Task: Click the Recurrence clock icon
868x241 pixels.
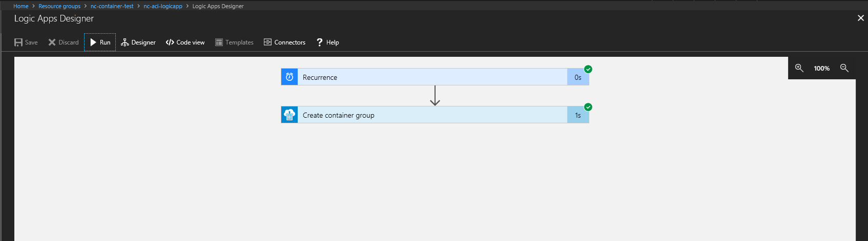Action: tap(290, 77)
